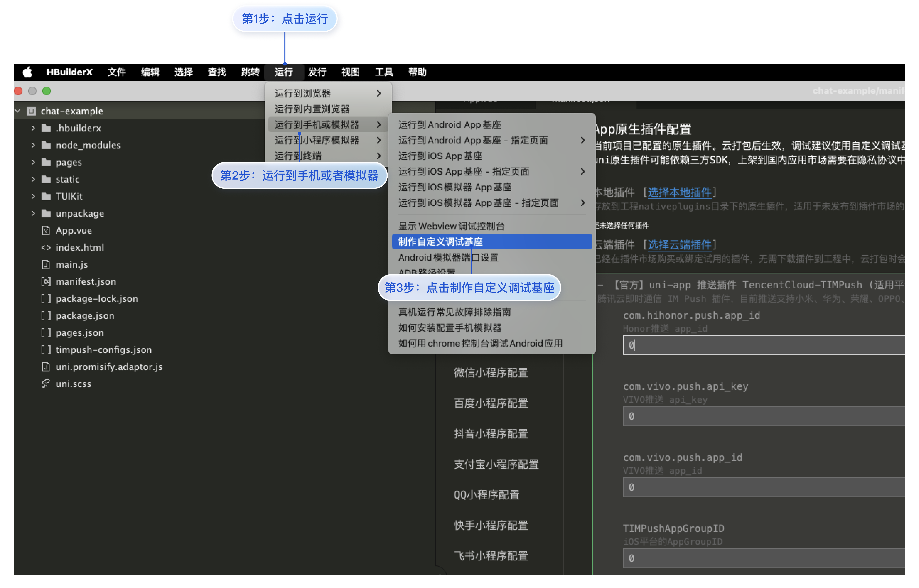Collapse the chat-example project tree

coord(18,111)
